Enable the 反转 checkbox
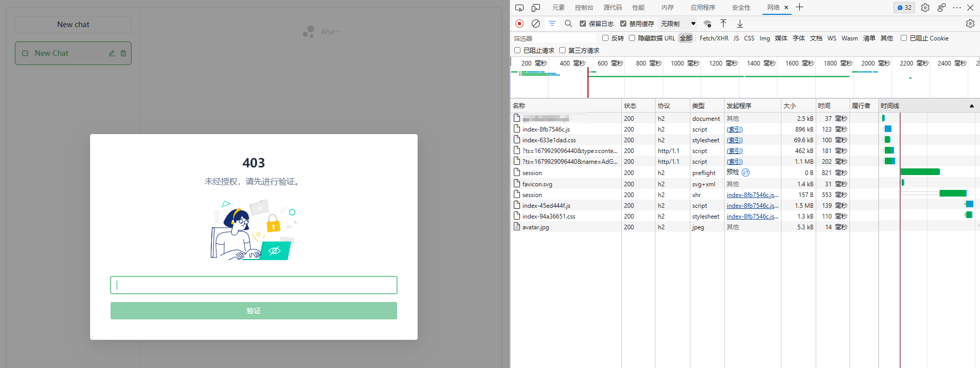The height and width of the screenshot is (368, 980). pos(605,38)
